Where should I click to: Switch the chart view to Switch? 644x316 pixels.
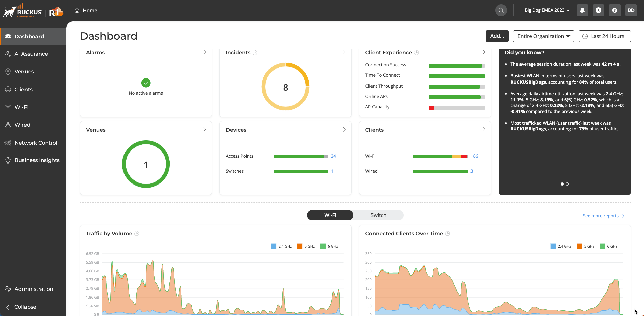click(x=378, y=215)
